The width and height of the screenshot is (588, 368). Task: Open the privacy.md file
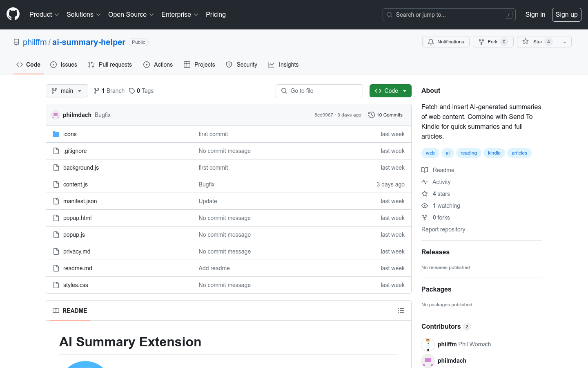point(77,251)
